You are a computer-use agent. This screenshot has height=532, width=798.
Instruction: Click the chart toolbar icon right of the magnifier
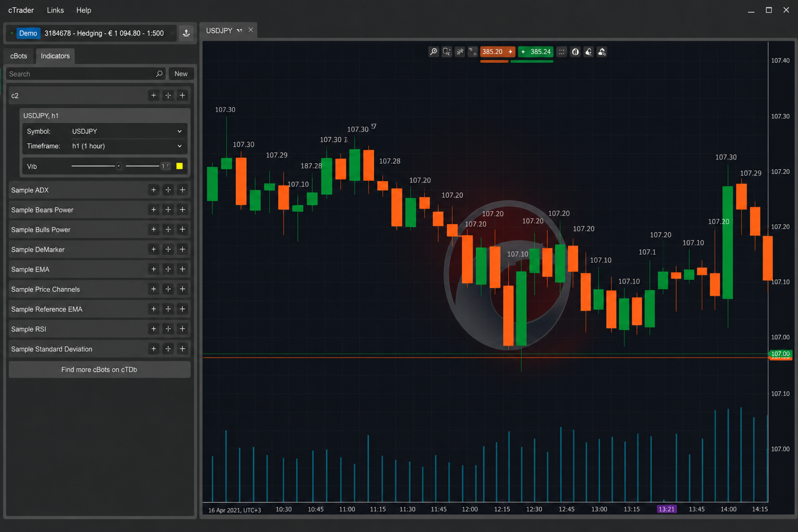click(446, 52)
